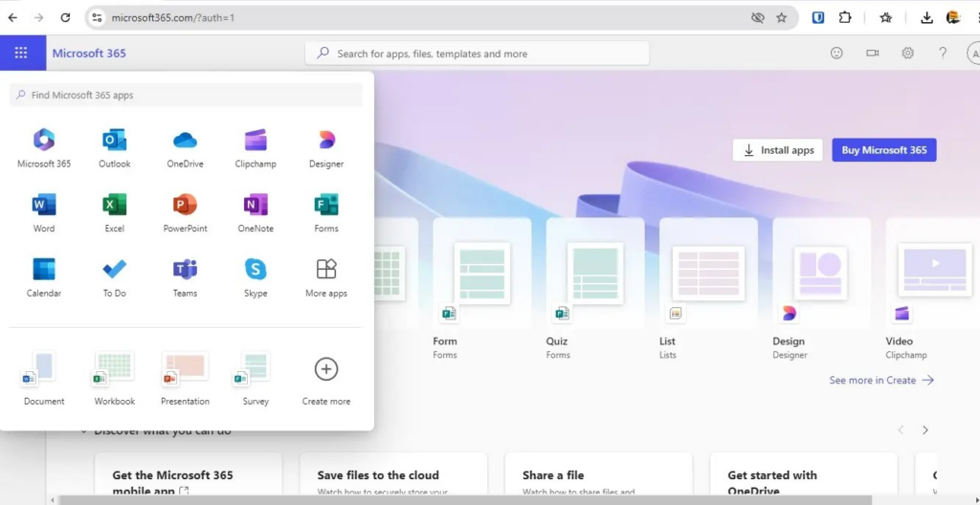
Task: Create a new Video with Clipchamp card
Action: point(932,290)
